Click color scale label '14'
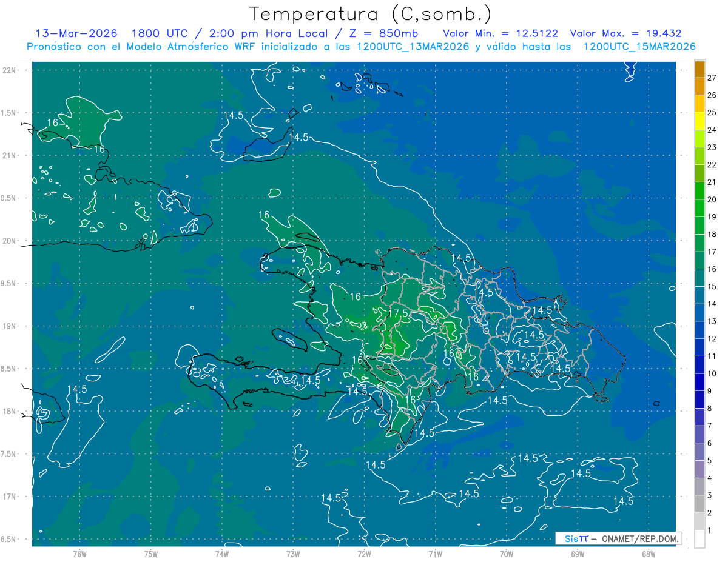Screen dimensions: 728x562 (712, 304)
